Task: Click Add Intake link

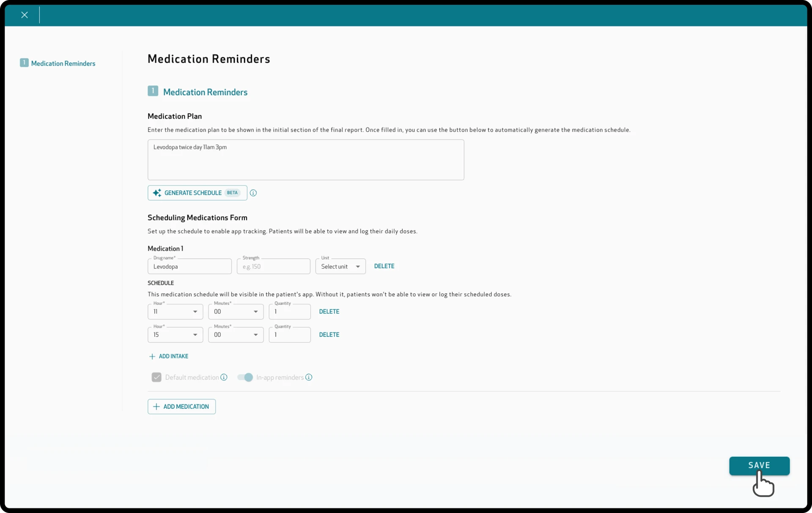Action: click(x=169, y=356)
